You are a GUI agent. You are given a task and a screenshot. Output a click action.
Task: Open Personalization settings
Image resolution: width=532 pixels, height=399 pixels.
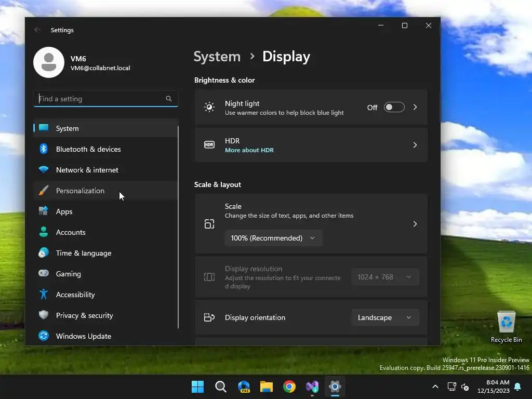coord(106,191)
